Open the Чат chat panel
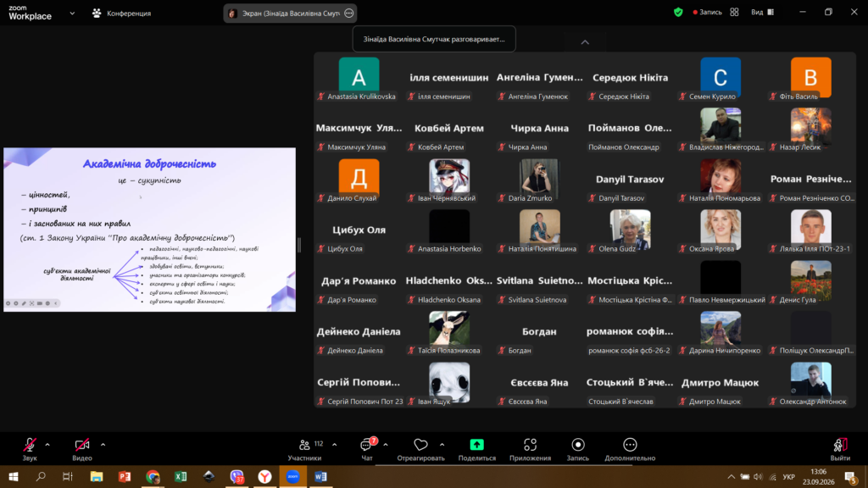Image resolution: width=868 pixels, height=488 pixels. tap(367, 449)
